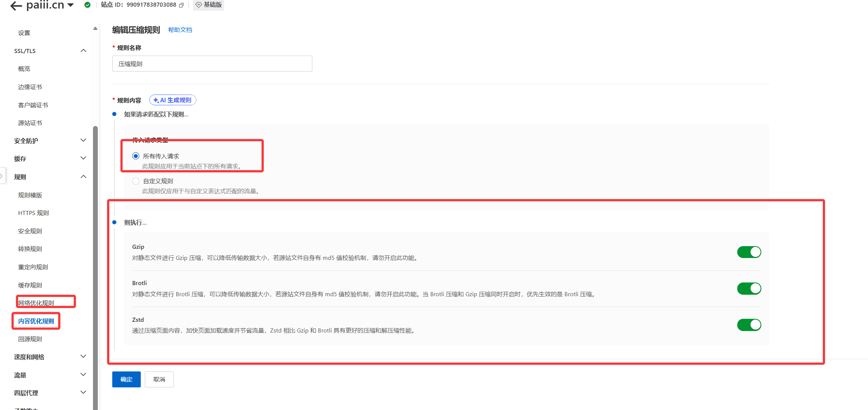Open the 帮助文档 help link
Screen dimensions: 868x410
click(180, 30)
